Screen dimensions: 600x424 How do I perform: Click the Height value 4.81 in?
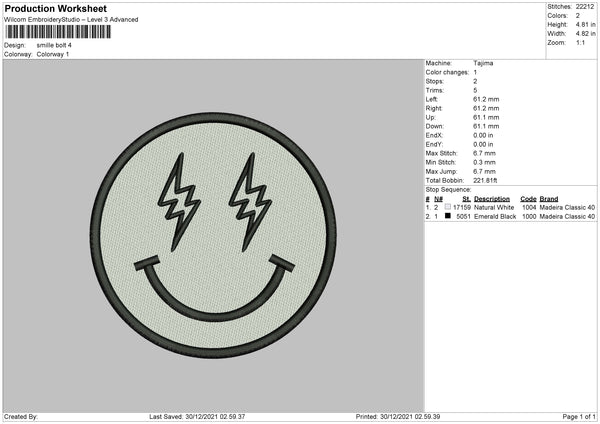(585, 24)
